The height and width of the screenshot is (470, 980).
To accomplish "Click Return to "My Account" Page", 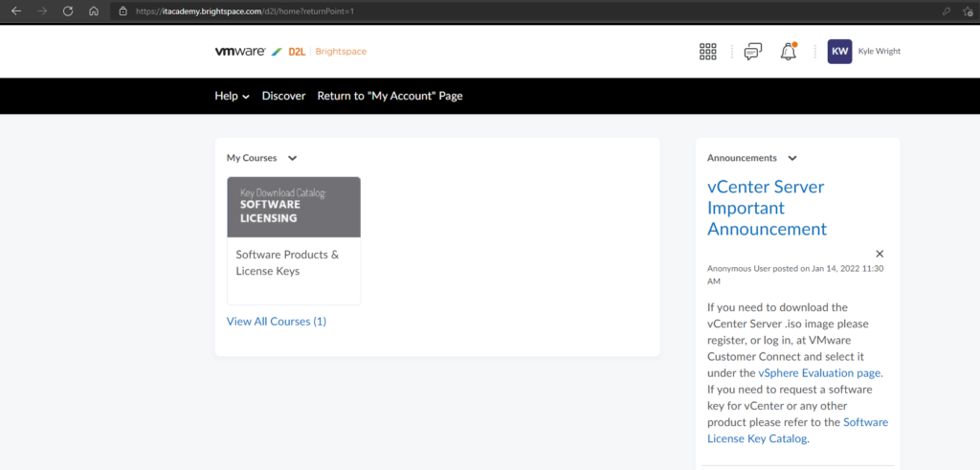I will pyautogui.click(x=390, y=97).
